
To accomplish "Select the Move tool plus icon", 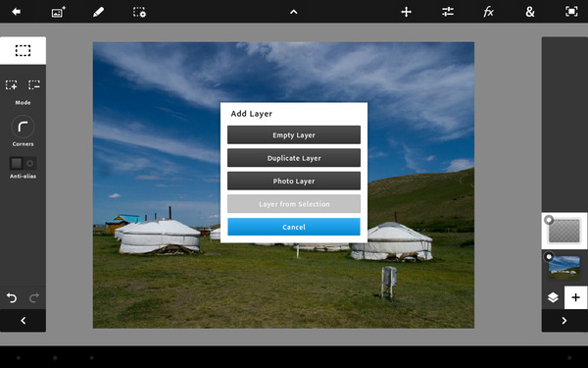I will pyautogui.click(x=406, y=12).
